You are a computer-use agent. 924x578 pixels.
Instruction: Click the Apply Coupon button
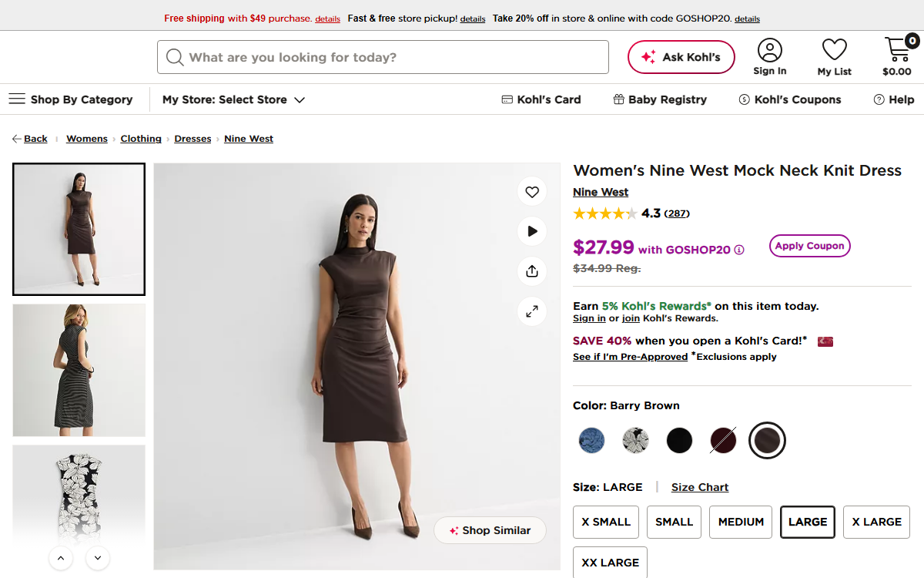pos(810,246)
